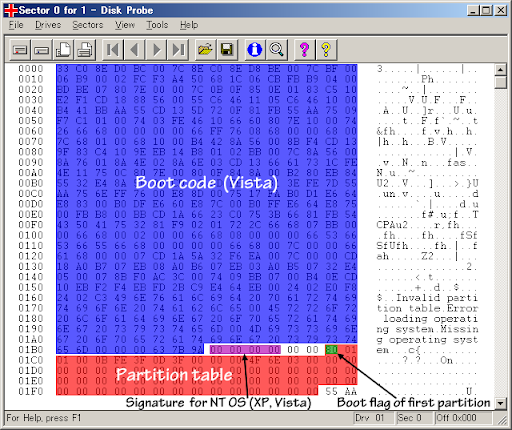This screenshot has height=430, width=512.
Task: Click the 55 byte of the ending 55 AA signature
Action: point(331,391)
